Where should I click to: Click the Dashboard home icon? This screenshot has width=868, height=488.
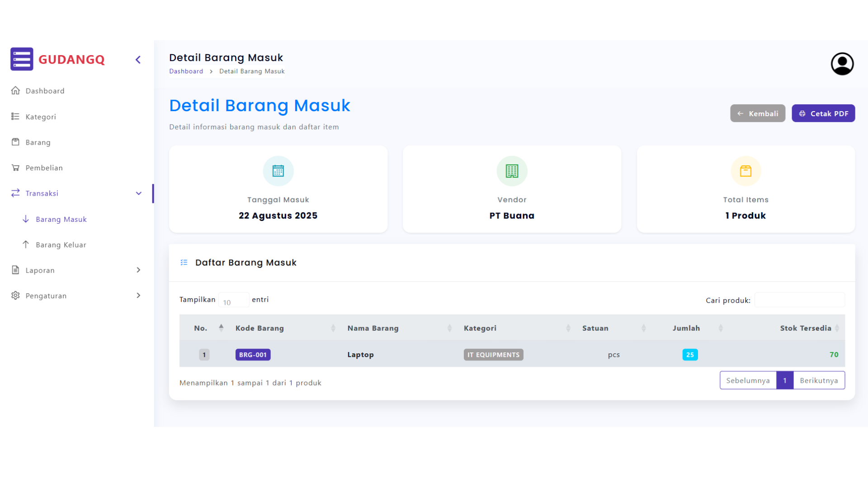tap(15, 91)
